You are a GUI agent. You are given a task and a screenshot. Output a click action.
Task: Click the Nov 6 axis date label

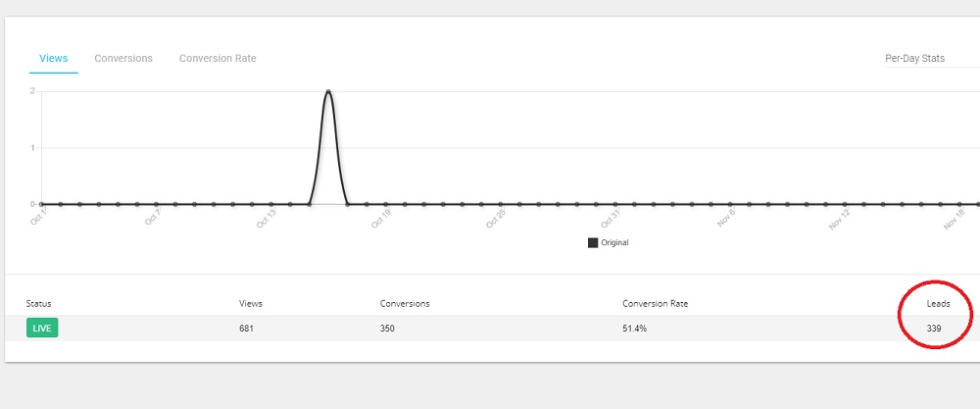pos(725,219)
